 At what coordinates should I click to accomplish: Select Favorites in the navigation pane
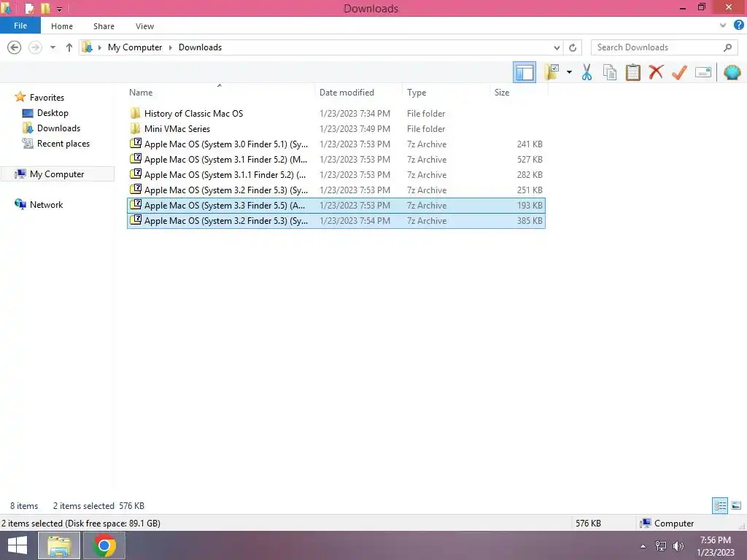[x=47, y=98]
